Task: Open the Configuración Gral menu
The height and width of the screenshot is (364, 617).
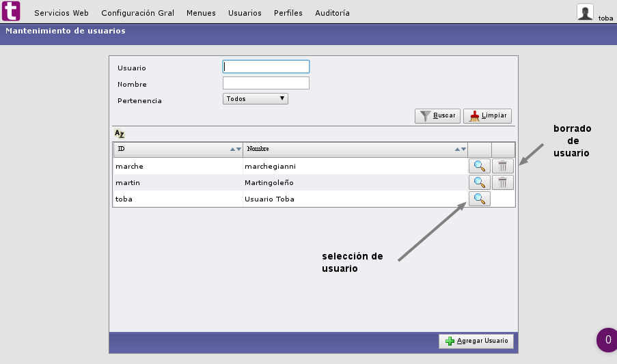Action: [137, 13]
